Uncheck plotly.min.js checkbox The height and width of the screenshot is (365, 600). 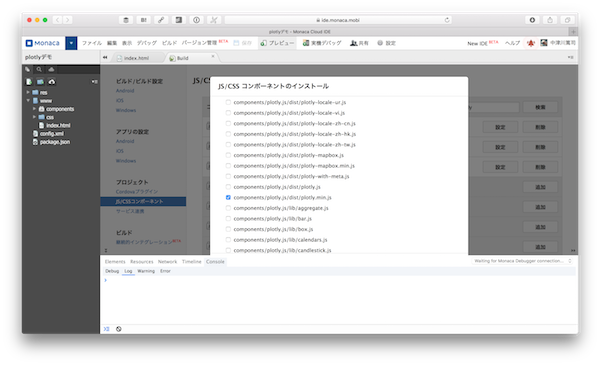tap(228, 197)
